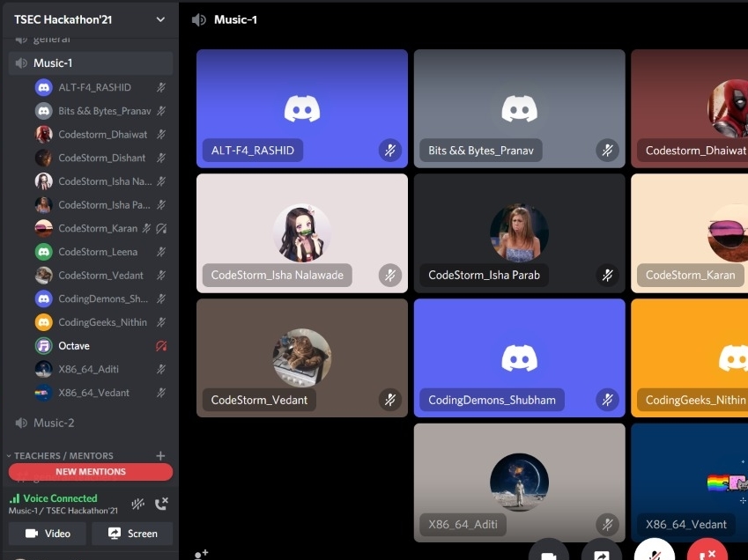Click muted mic icon on CodingDemons_Shubham tile
Image resolution: width=748 pixels, height=560 pixels.
[x=607, y=400]
